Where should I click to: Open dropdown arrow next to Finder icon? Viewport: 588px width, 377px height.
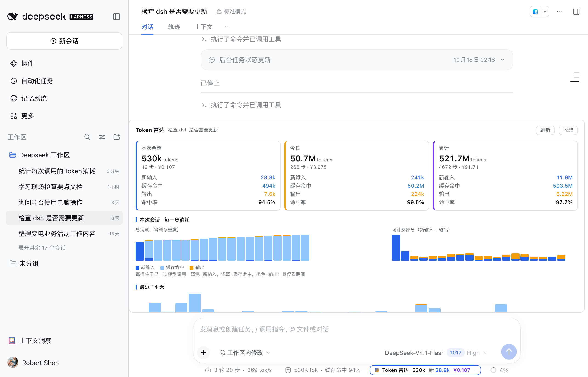point(545,11)
